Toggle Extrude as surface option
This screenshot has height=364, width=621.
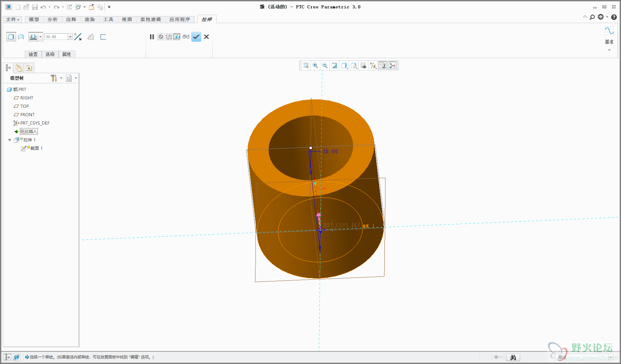point(21,37)
